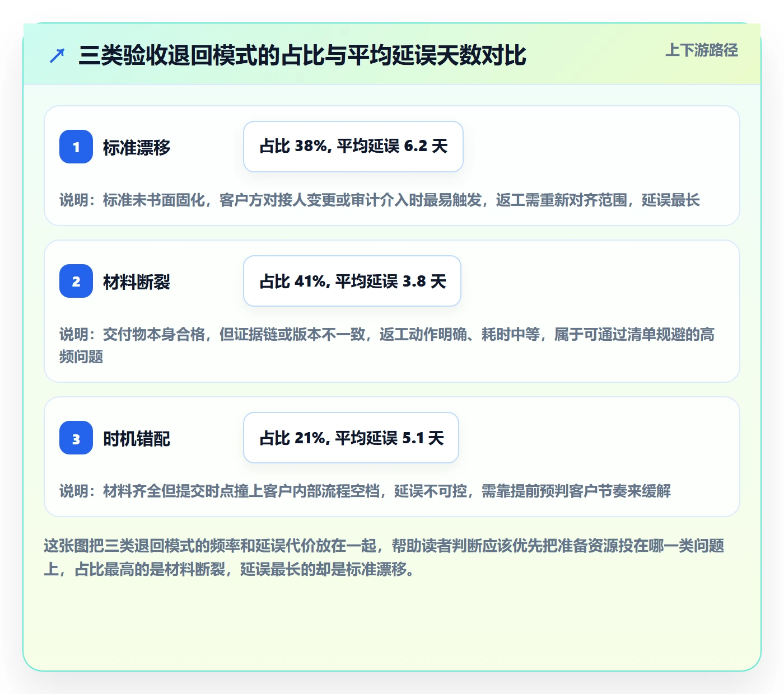Click the trending arrow icon beside the title
The height and width of the screenshot is (694, 784).
[x=57, y=55]
